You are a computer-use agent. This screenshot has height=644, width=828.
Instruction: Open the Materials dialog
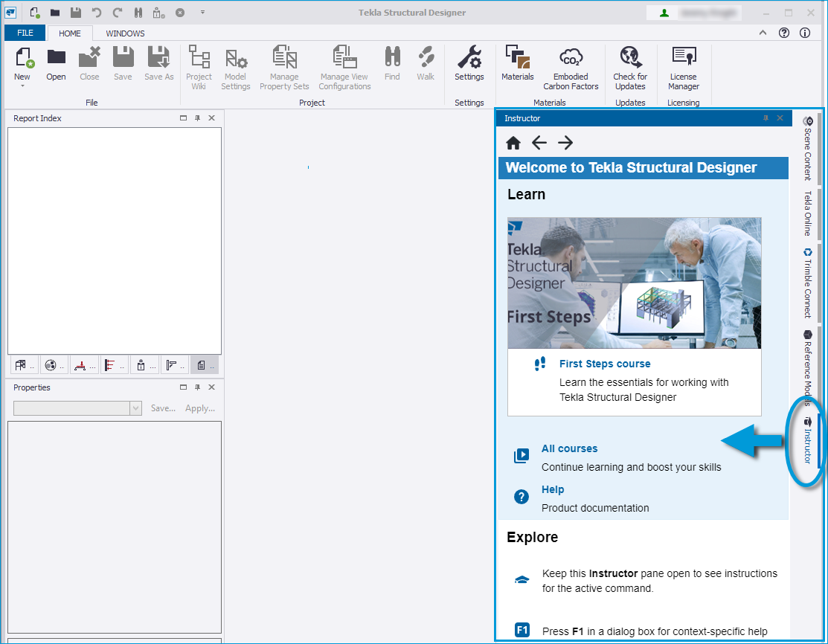click(x=518, y=63)
